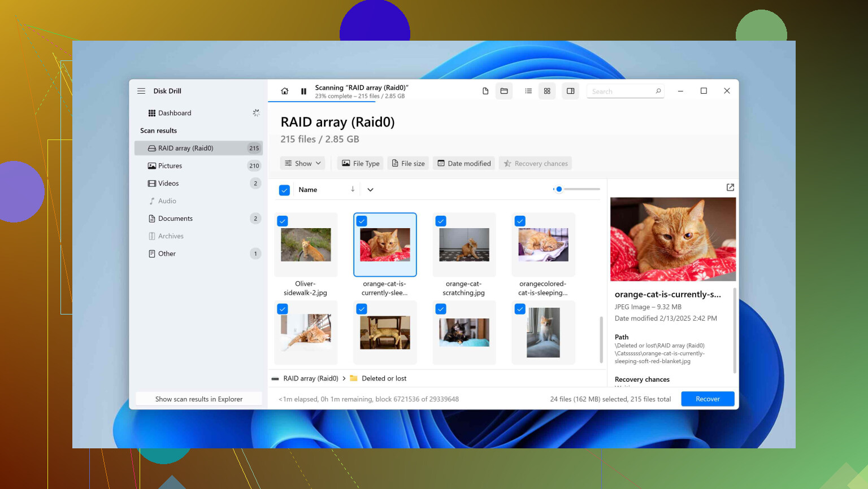Screen dimensions: 868x489
Task: Uncheck the orange-cat-scratching.jpg checkbox
Action: (x=441, y=221)
